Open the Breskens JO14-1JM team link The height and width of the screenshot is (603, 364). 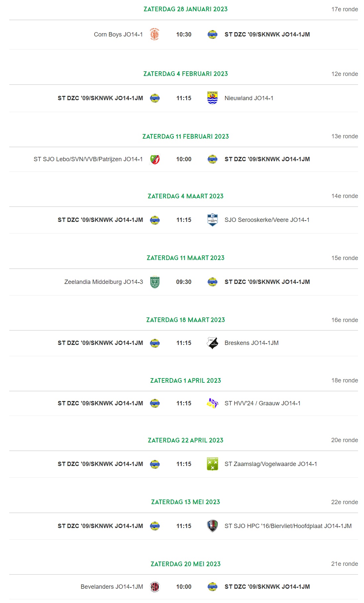pyautogui.click(x=251, y=343)
